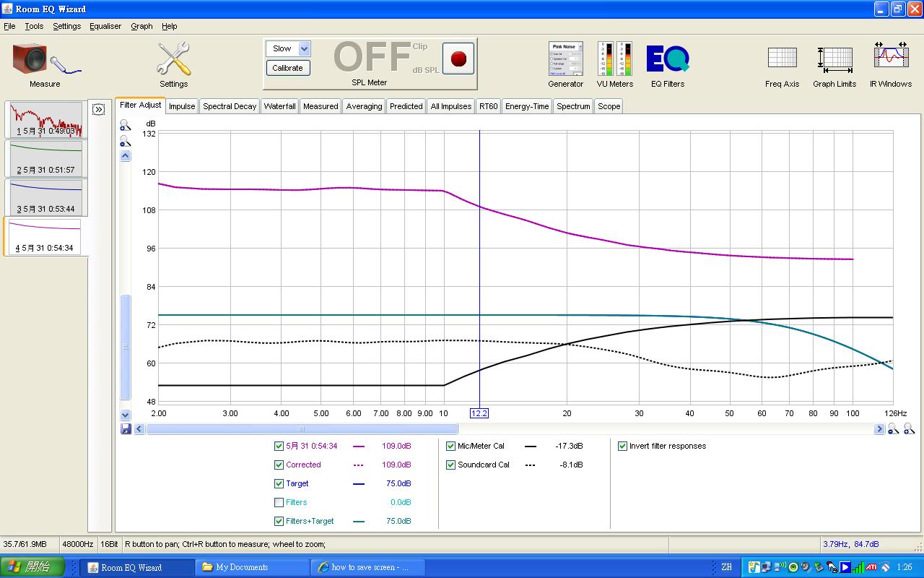The image size is (924, 578).
Task: Click the Calibrate button
Action: click(288, 68)
